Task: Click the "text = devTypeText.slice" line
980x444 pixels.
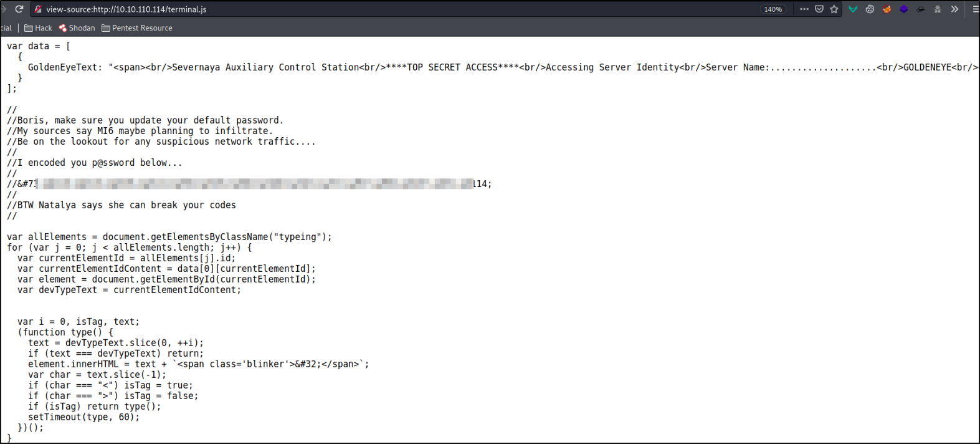Action: (116, 343)
